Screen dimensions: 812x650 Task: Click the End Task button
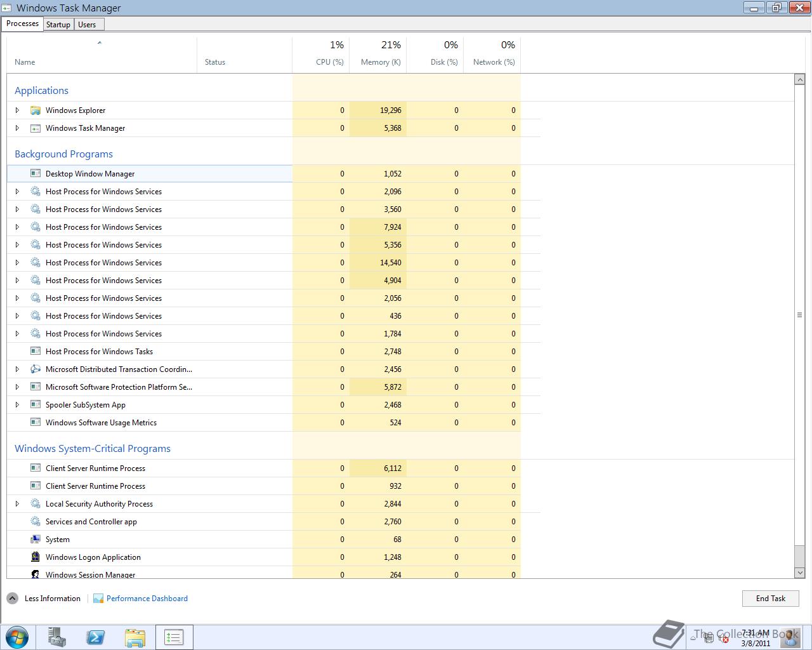point(771,599)
